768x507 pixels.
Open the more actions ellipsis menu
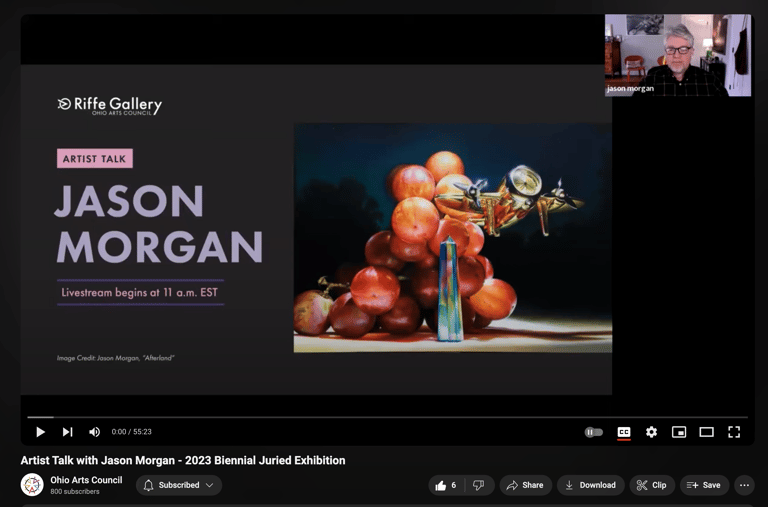pyautogui.click(x=744, y=485)
